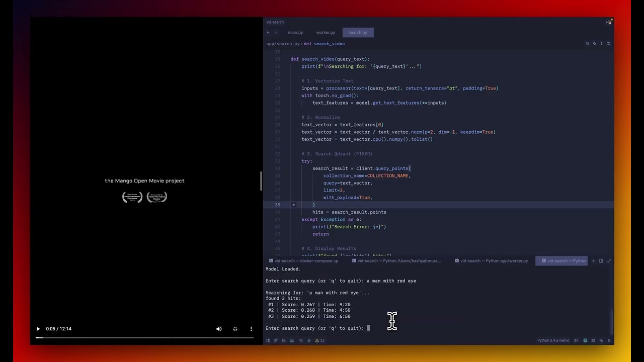Click the '#1 | Score: 0.267' result line

pos(309,305)
